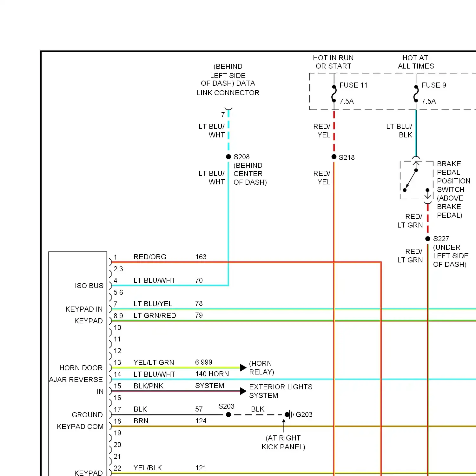Click connector pin number 7 at data link
This screenshot has width=476, height=476.
(x=223, y=115)
